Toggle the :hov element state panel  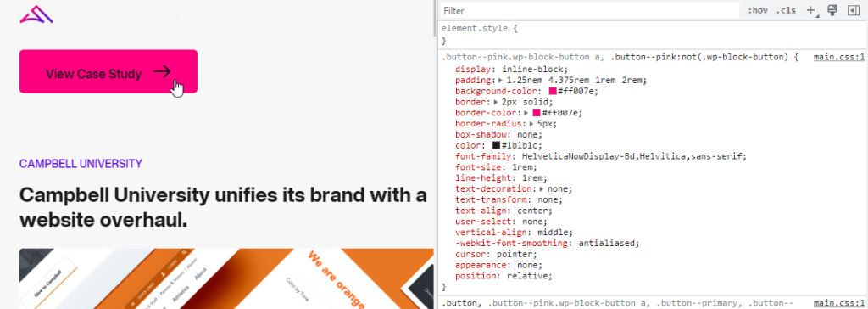757,10
